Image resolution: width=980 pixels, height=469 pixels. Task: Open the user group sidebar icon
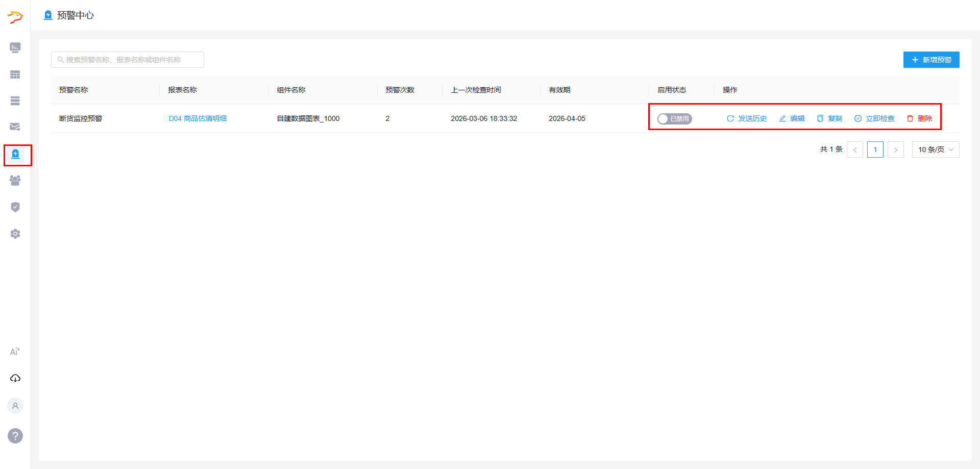pyautogui.click(x=15, y=180)
